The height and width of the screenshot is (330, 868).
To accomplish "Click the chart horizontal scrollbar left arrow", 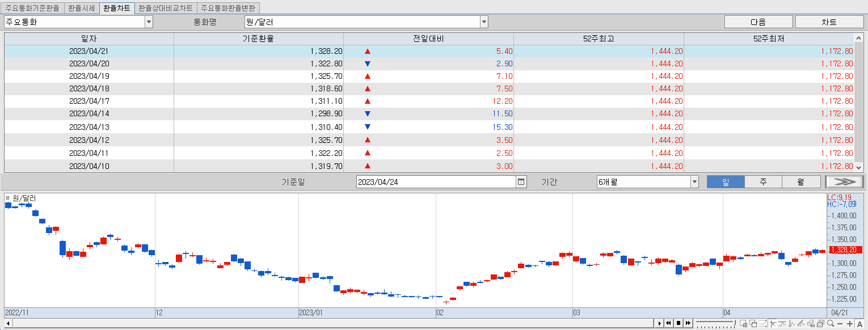I will pyautogui.click(x=7, y=323).
